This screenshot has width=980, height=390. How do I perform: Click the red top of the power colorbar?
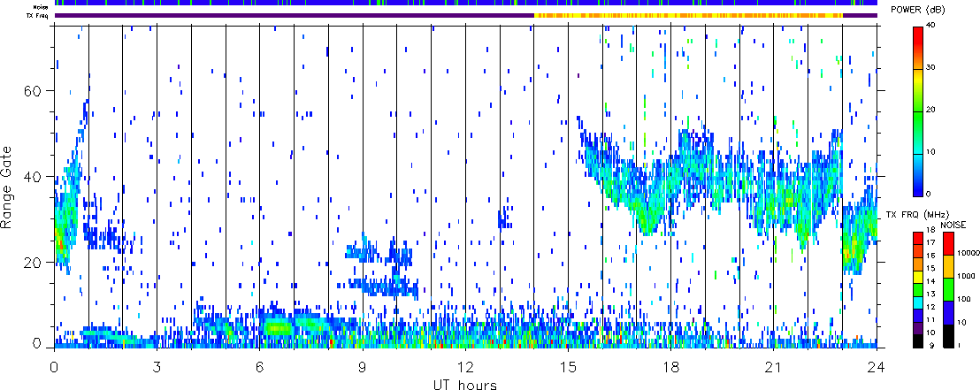click(x=918, y=30)
